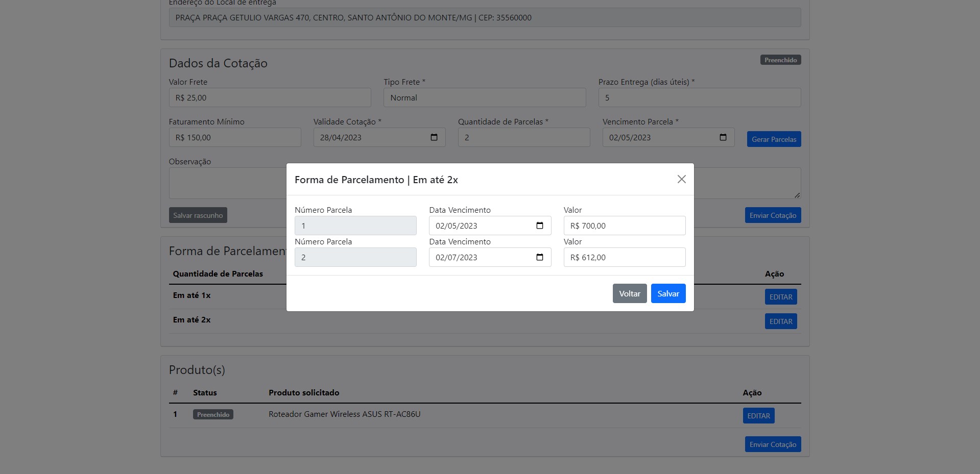Select Data Vencimento field 02/05/2023 in modal
The height and width of the screenshot is (474, 980).
(490, 226)
